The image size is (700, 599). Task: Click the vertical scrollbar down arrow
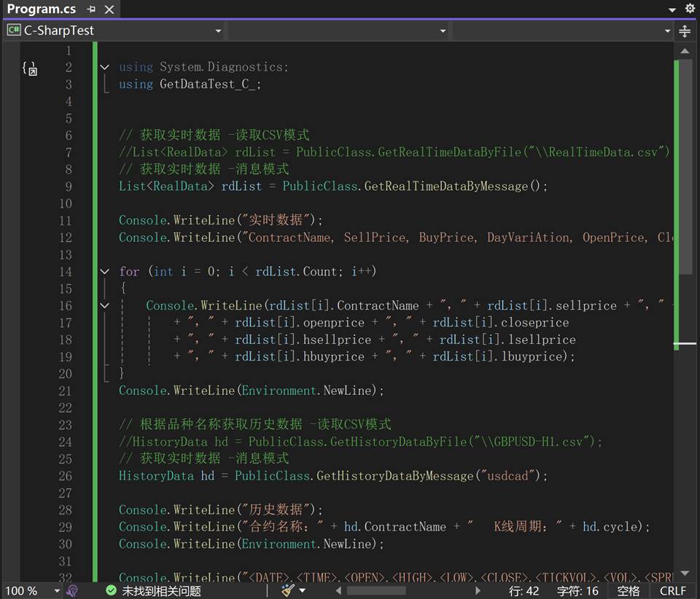[x=685, y=573]
